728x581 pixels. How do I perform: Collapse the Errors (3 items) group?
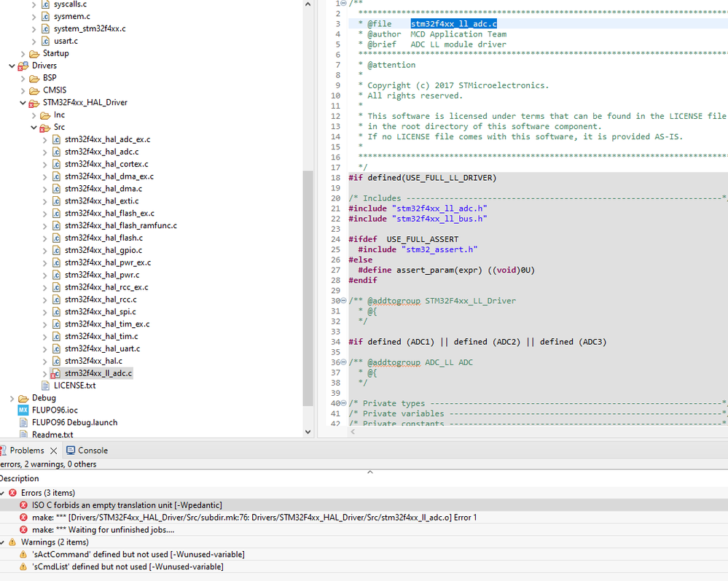coord(2,493)
